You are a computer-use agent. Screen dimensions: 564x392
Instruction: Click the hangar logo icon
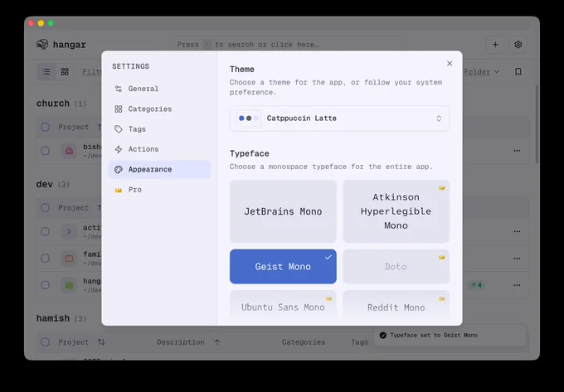click(x=42, y=44)
